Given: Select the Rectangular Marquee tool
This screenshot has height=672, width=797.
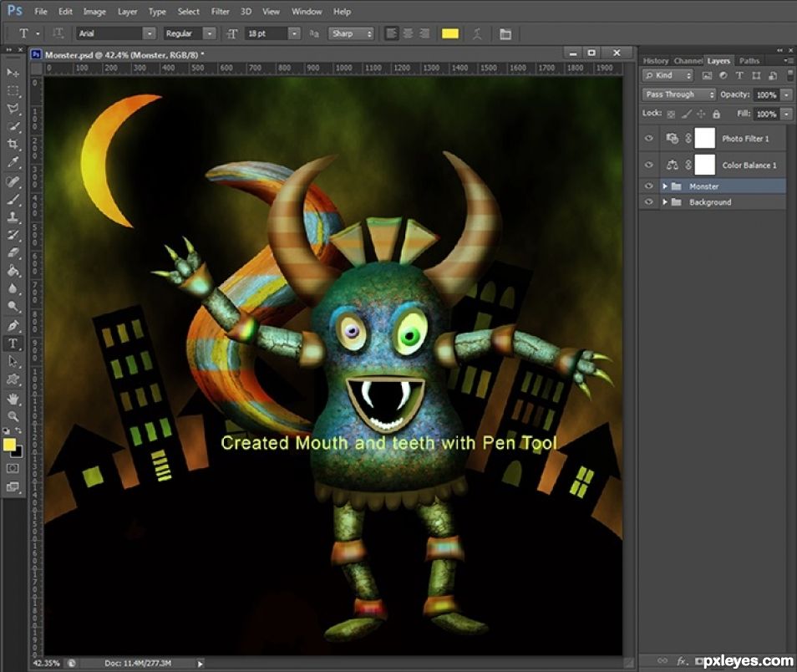Looking at the screenshot, I should click(13, 91).
